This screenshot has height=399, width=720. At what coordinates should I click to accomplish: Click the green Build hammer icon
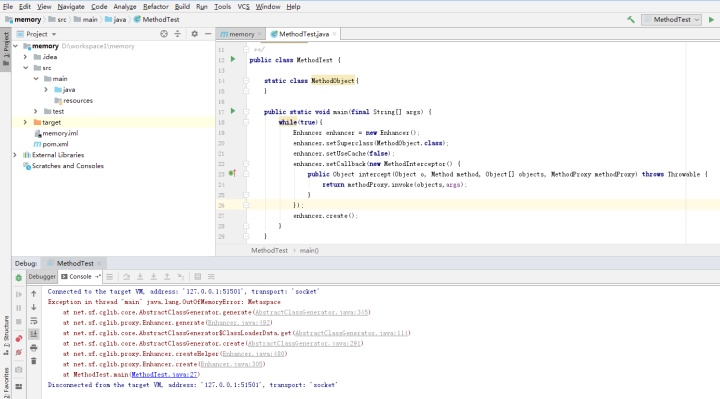(630, 19)
